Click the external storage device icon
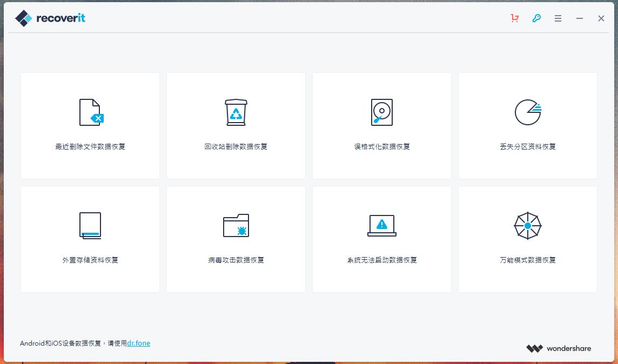618x364 pixels. (90, 225)
